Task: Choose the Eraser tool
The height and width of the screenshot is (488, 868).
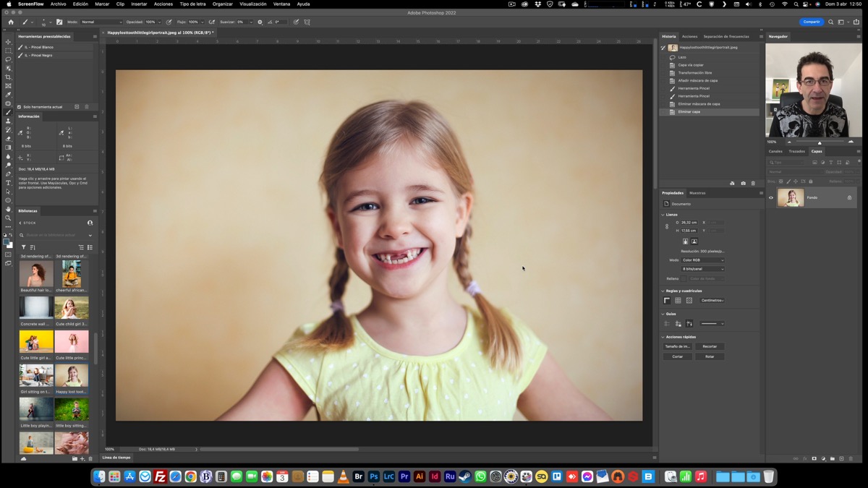Action: 8,139
